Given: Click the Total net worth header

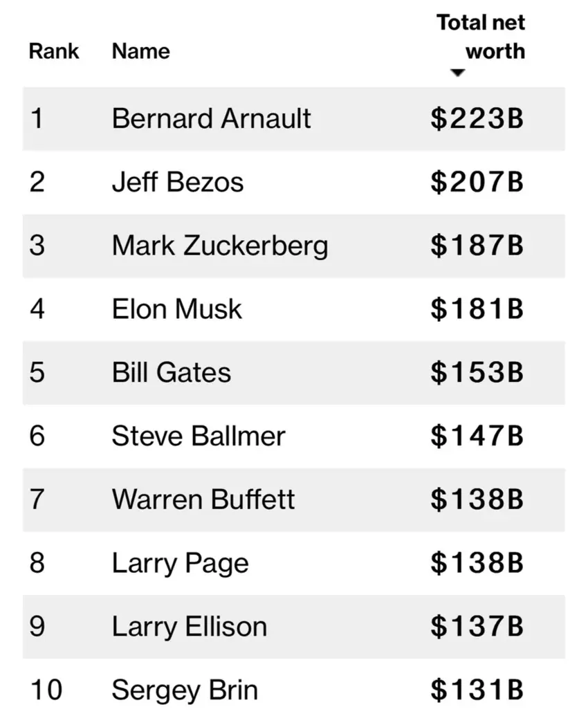Looking at the screenshot, I should 481,37.
